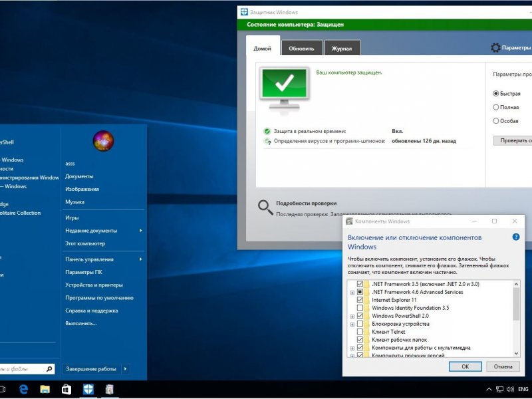The height and width of the screenshot is (399, 532).
Task: Click the gear icon next to Параметры
Action: [495, 47]
